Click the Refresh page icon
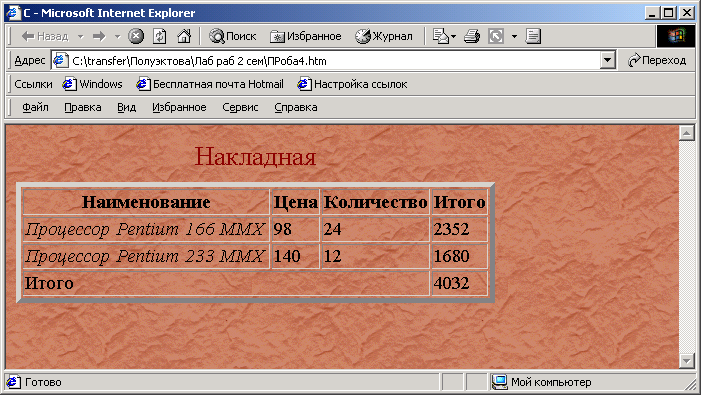This screenshot has width=701, height=395. pyautogui.click(x=160, y=36)
